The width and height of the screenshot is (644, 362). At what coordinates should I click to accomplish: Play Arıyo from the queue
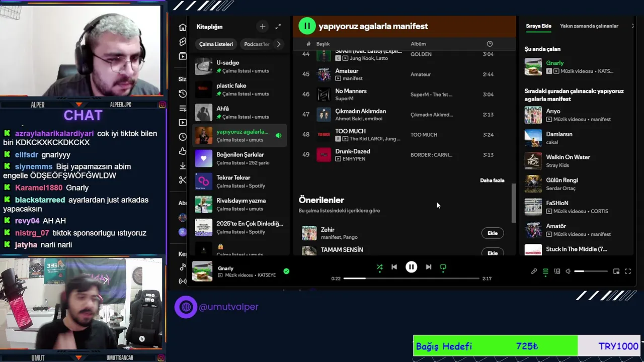[576, 115]
